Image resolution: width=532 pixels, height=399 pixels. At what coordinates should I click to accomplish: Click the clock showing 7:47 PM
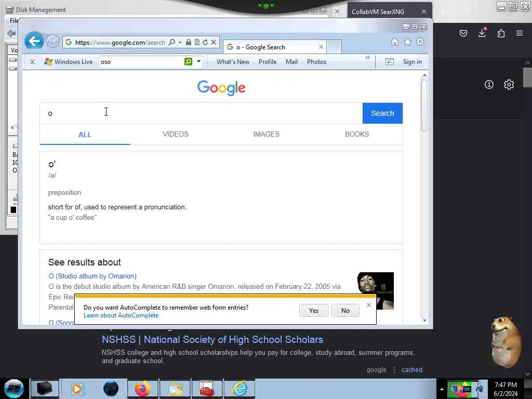pyautogui.click(x=506, y=389)
